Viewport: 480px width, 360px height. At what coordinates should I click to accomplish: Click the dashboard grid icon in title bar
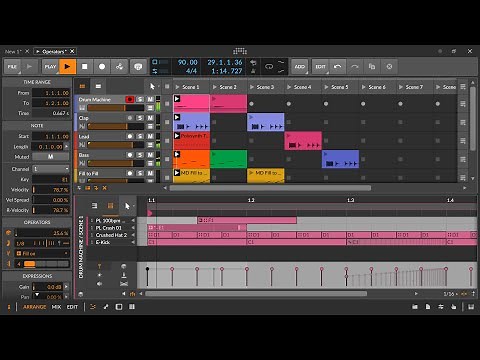(x=240, y=51)
